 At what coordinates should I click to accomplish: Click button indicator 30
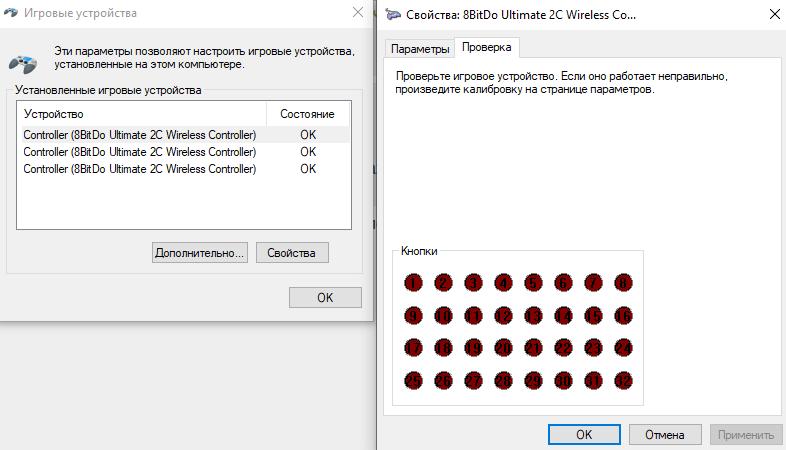tap(563, 381)
